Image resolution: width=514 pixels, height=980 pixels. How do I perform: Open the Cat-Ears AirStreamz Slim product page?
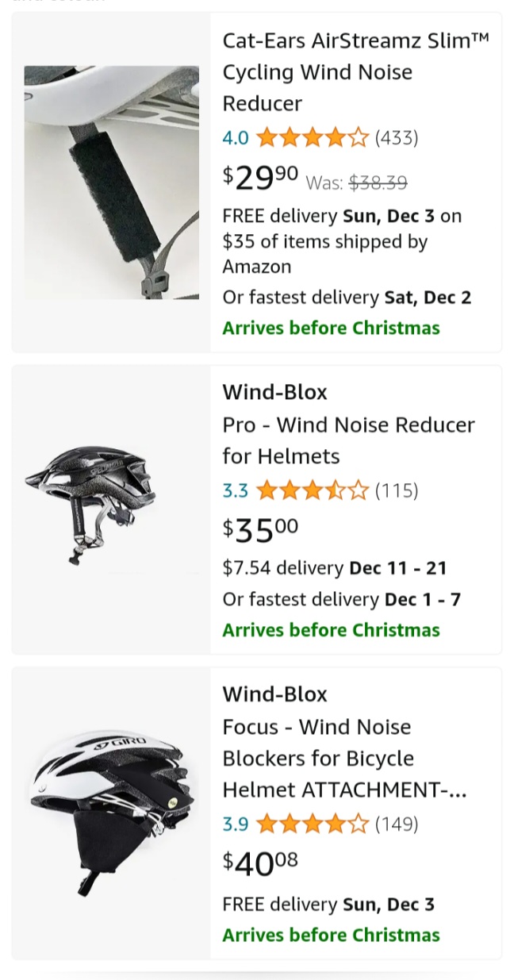coord(354,71)
